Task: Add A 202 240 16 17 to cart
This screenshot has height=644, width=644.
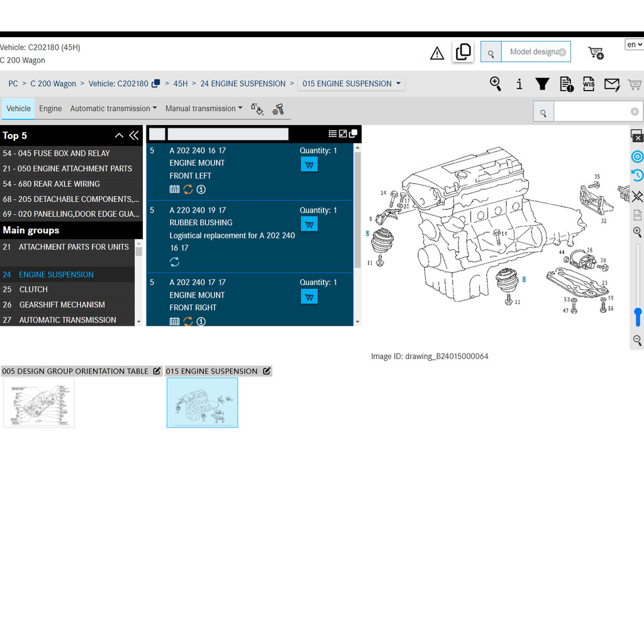Action: point(309,165)
